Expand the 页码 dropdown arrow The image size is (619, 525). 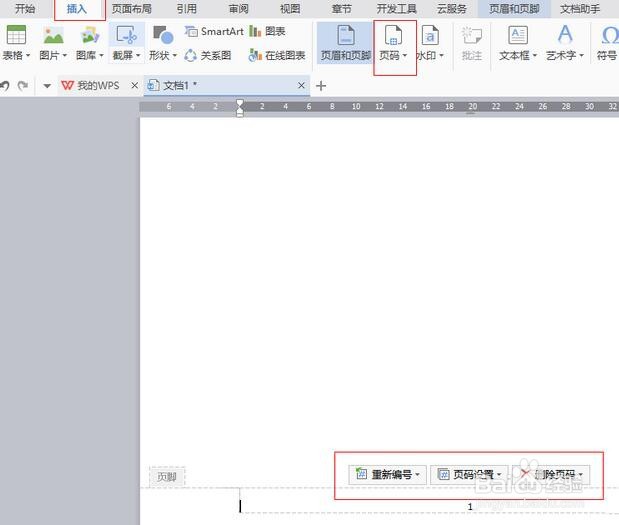(x=405, y=56)
